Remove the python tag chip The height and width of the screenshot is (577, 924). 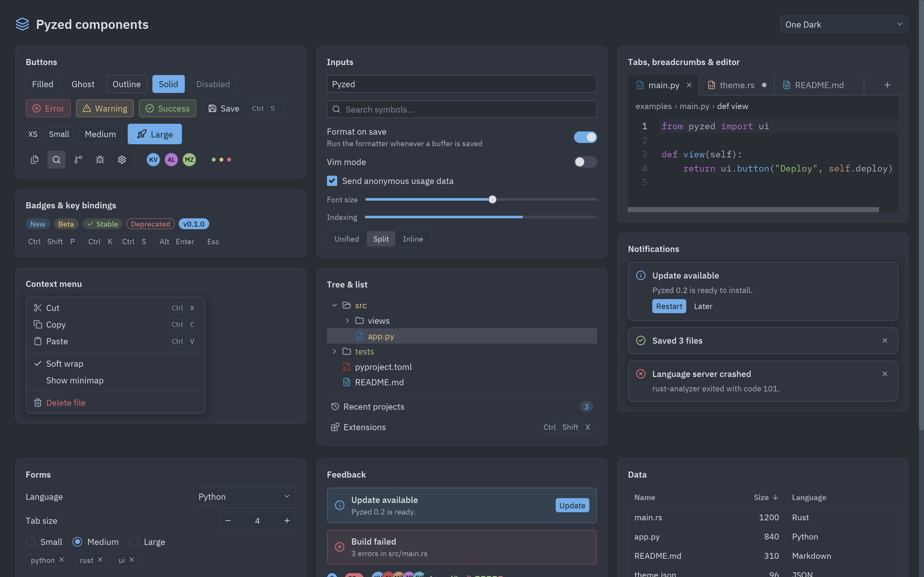tap(62, 559)
